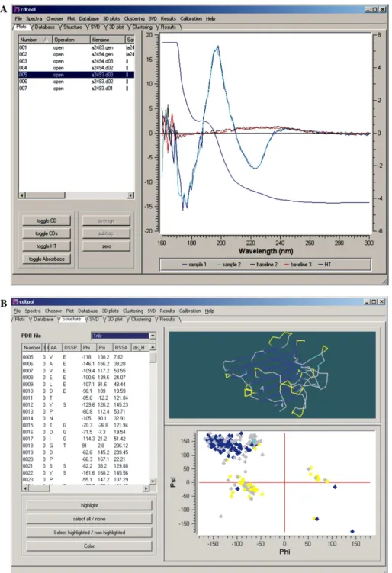392x573 pixels.
Task: Switch to the Structure tab in the spectra window
Action: (72, 27)
